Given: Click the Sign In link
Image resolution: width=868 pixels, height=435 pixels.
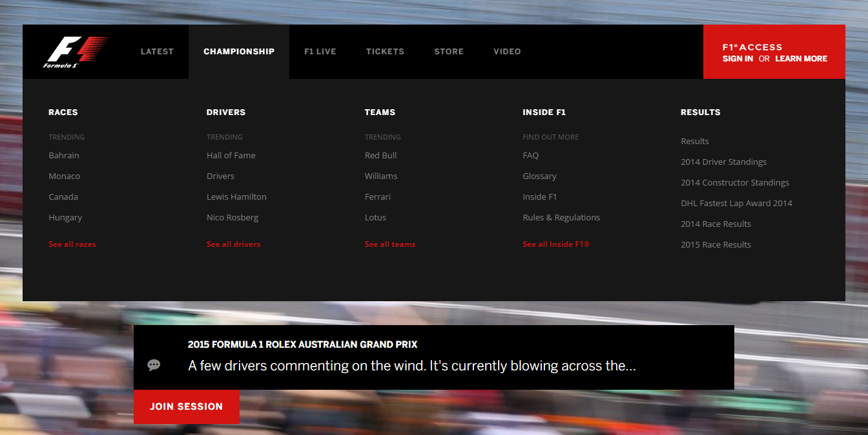Looking at the screenshot, I should coord(738,59).
